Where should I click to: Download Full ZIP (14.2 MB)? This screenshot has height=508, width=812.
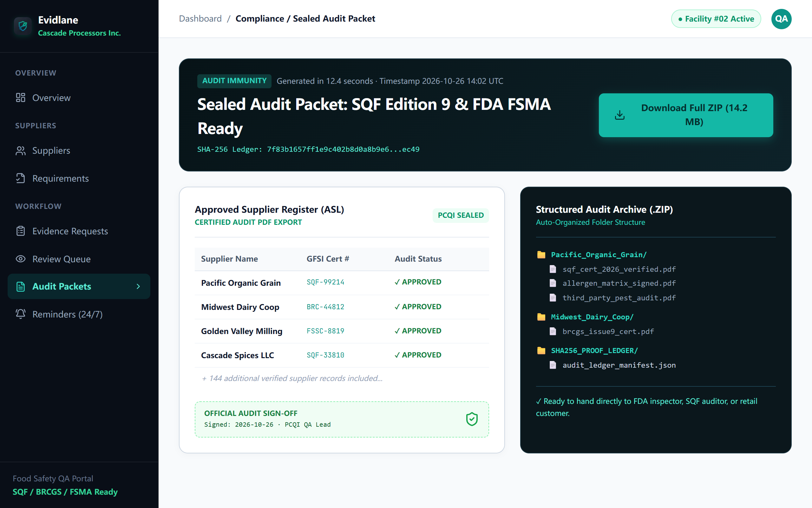point(686,115)
